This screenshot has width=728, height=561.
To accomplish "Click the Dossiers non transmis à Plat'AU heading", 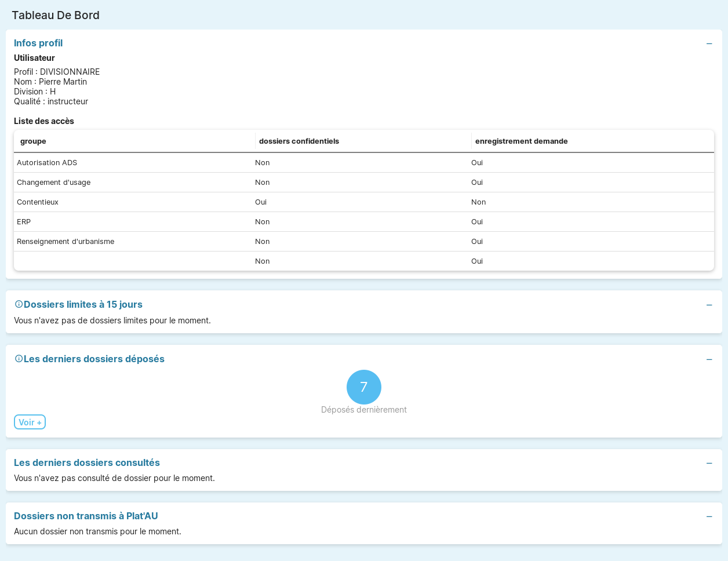I will [86, 516].
